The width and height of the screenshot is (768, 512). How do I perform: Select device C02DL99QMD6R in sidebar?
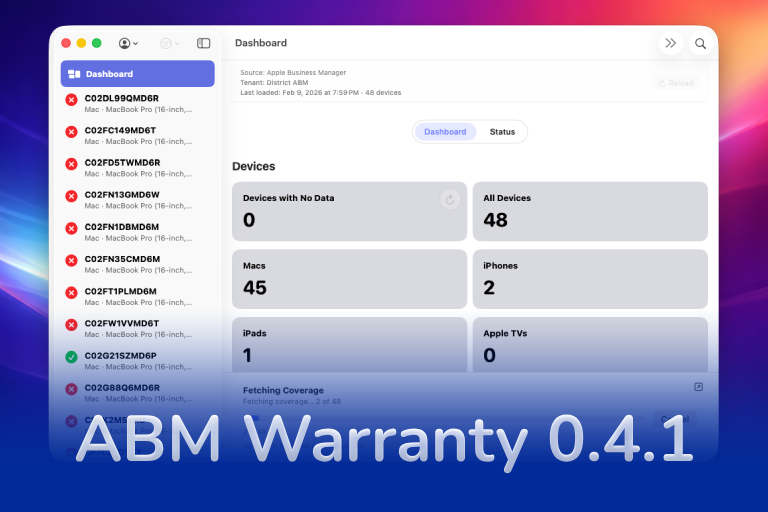click(x=138, y=103)
